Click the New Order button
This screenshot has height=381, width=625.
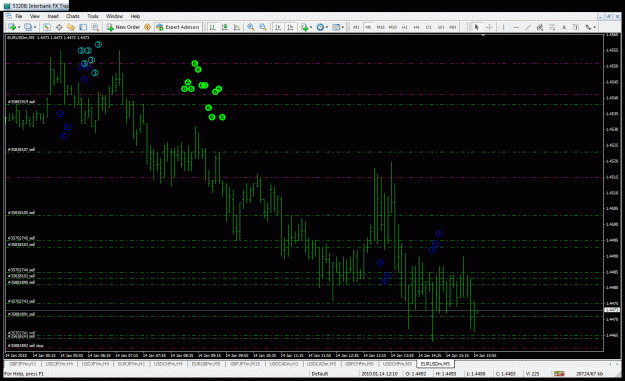click(x=123, y=27)
